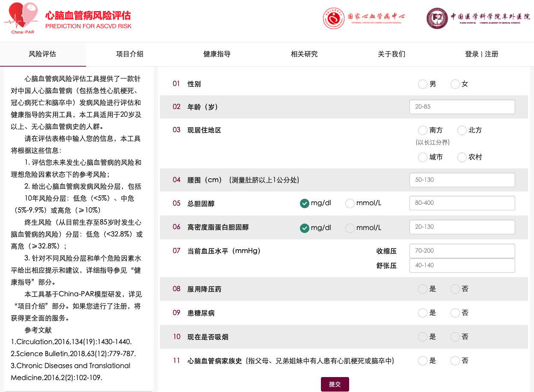Open the 登录 | 注册 page

[481, 54]
